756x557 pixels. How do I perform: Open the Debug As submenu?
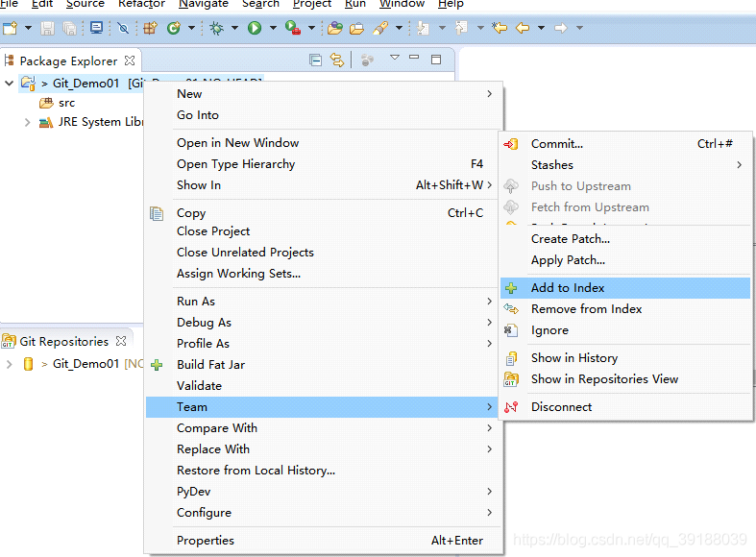click(324, 323)
